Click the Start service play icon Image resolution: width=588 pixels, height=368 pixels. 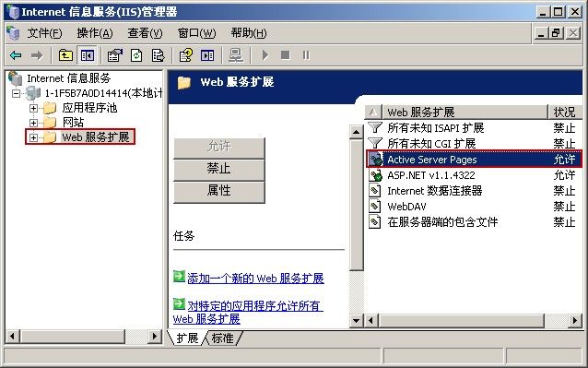[x=265, y=55]
